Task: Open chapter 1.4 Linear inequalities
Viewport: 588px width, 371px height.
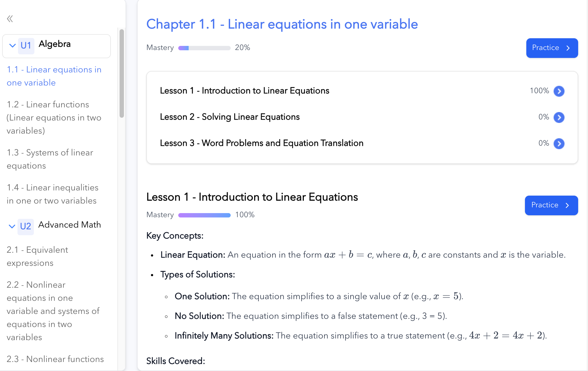Action: coord(52,194)
